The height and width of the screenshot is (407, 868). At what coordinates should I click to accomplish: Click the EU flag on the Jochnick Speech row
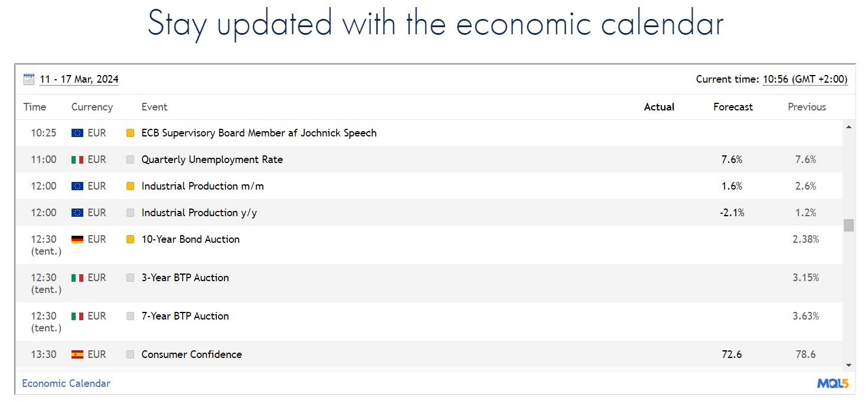[x=77, y=133]
